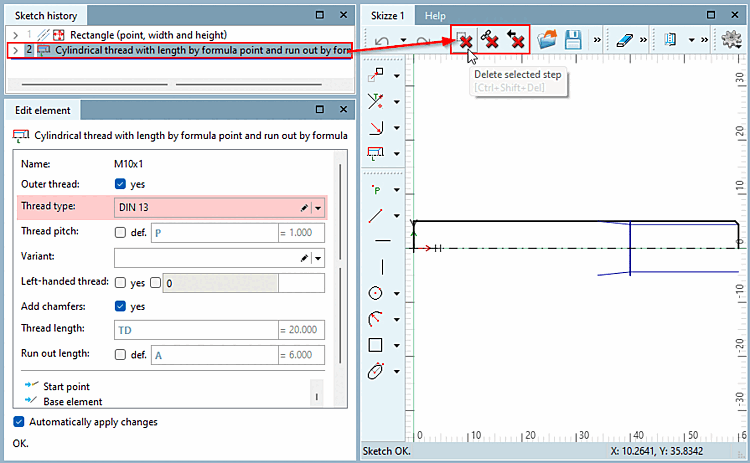The width and height of the screenshot is (750, 463).
Task: Toggle Outer thread yes checkbox
Action: click(x=120, y=184)
